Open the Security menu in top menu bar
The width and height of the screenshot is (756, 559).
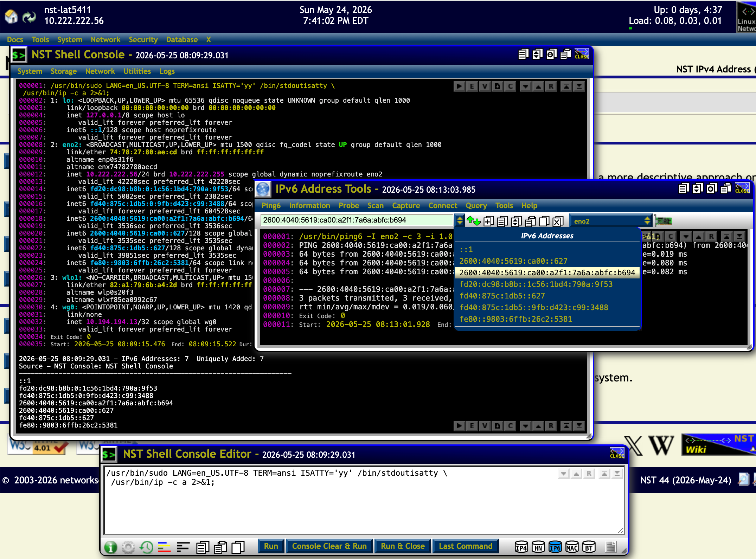143,40
